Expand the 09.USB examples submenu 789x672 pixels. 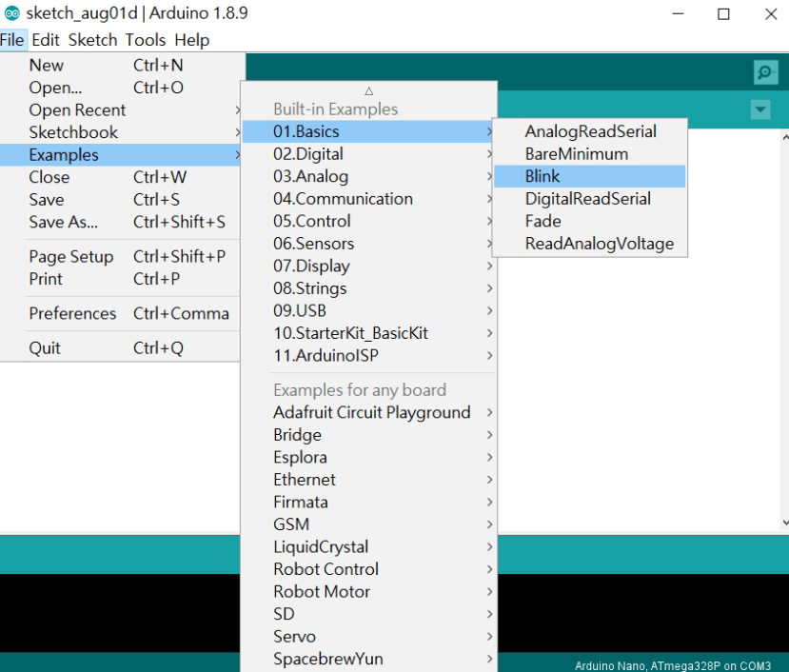(368, 310)
